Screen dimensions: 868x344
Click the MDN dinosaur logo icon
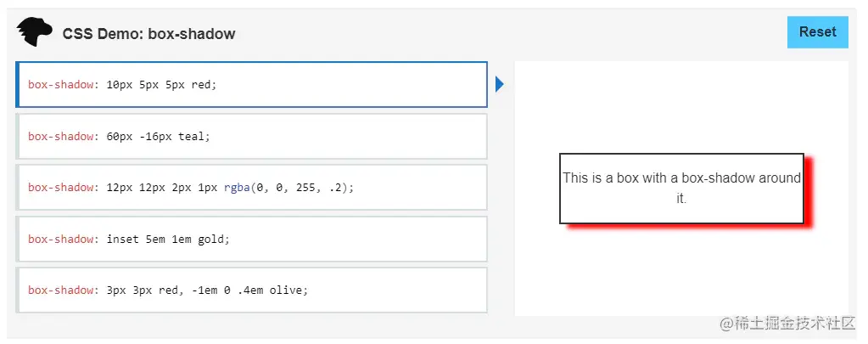click(x=34, y=33)
